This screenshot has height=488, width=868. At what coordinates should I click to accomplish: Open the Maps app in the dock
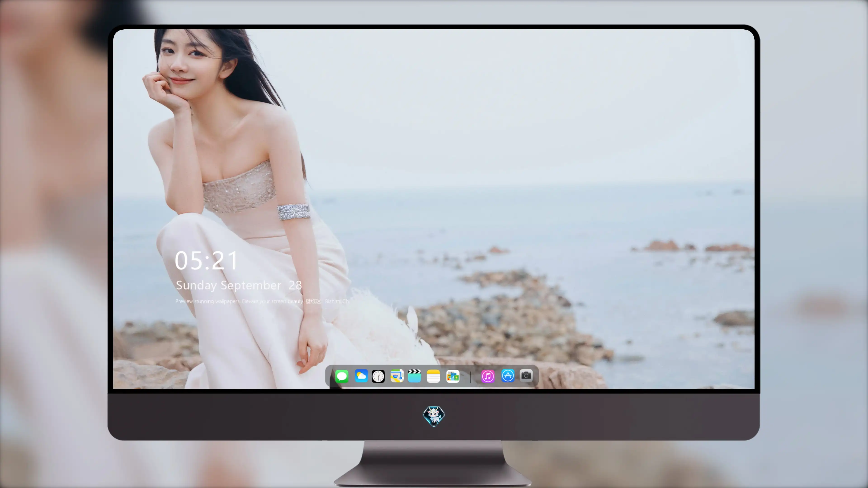(397, 376)
